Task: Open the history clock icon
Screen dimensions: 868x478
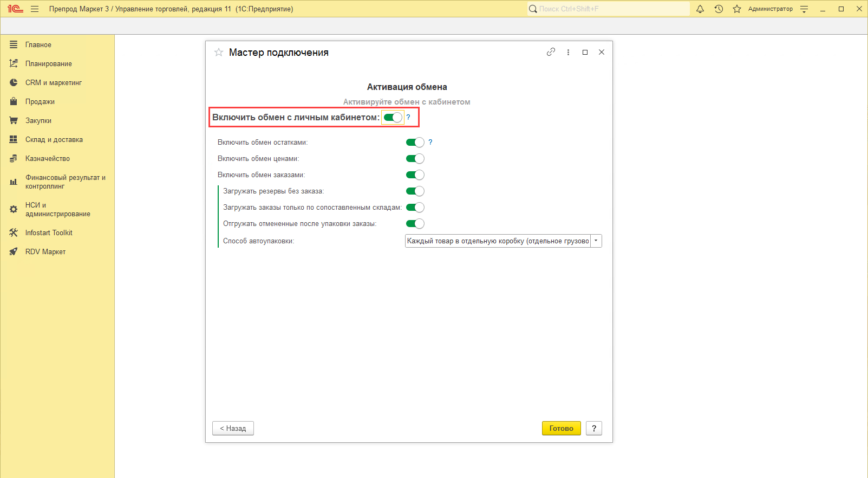Action: [x=719, y=9]
